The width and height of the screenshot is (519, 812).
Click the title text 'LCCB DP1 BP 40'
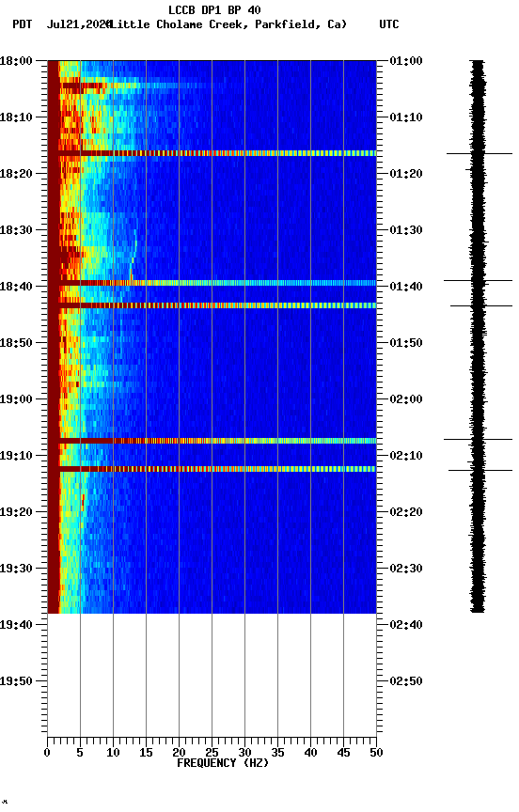tap(214, 9)
